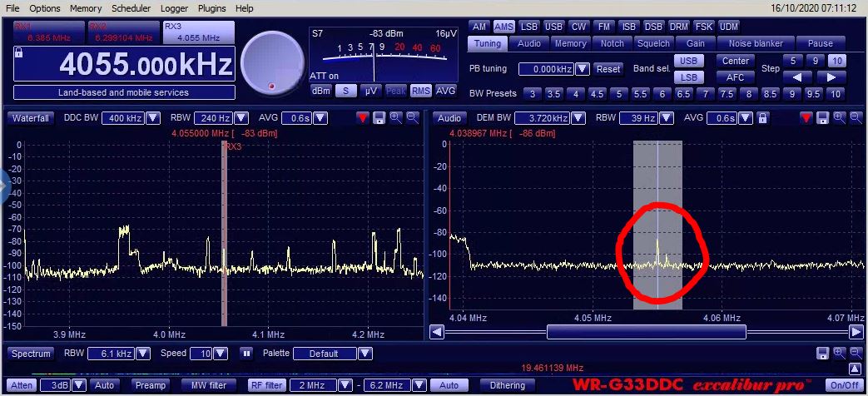Image resolution: width=868 pixels, height=396 pixels.
Task: Click the red marker triangle in the audio panel
Action: [806, 118]
